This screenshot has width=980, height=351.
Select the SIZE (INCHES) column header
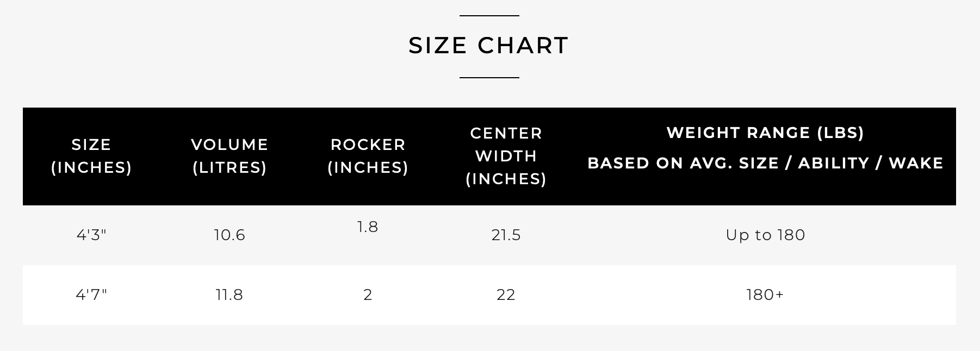[x=91, y=156]
